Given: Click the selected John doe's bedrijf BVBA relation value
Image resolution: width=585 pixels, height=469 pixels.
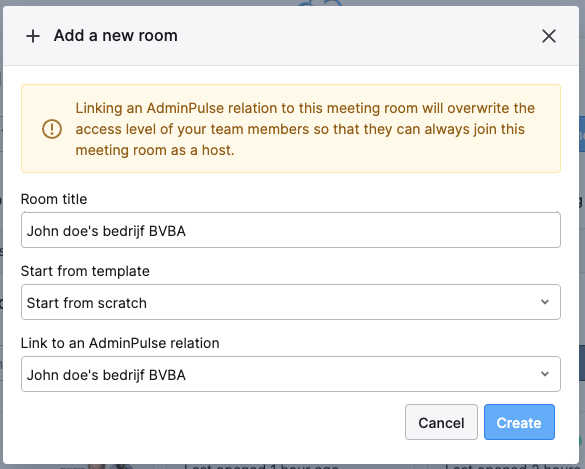Looking at the screenshot, I should [x=106, y=375].
